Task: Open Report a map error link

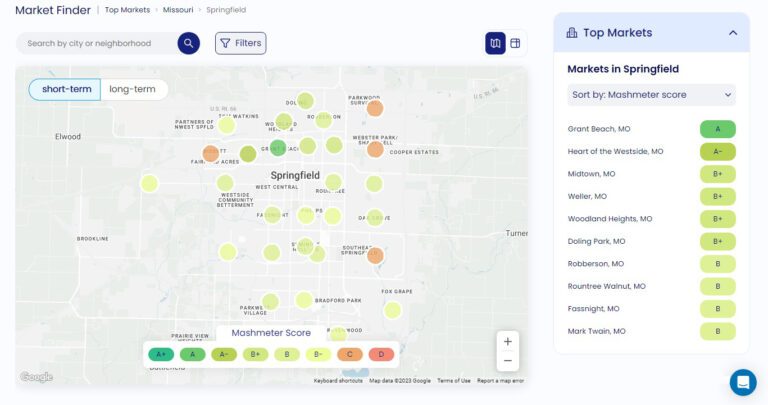Action: click(500, 381)
